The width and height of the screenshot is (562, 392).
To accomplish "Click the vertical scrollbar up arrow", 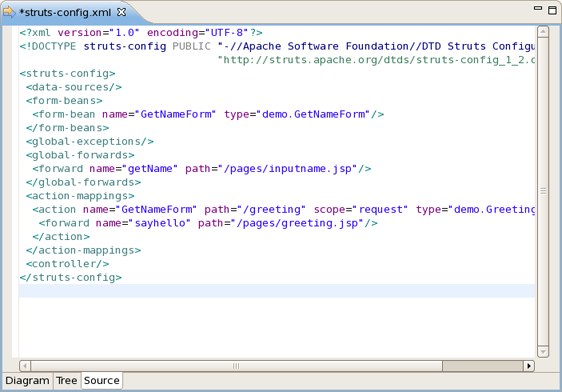I will click(x=543, y=32).
